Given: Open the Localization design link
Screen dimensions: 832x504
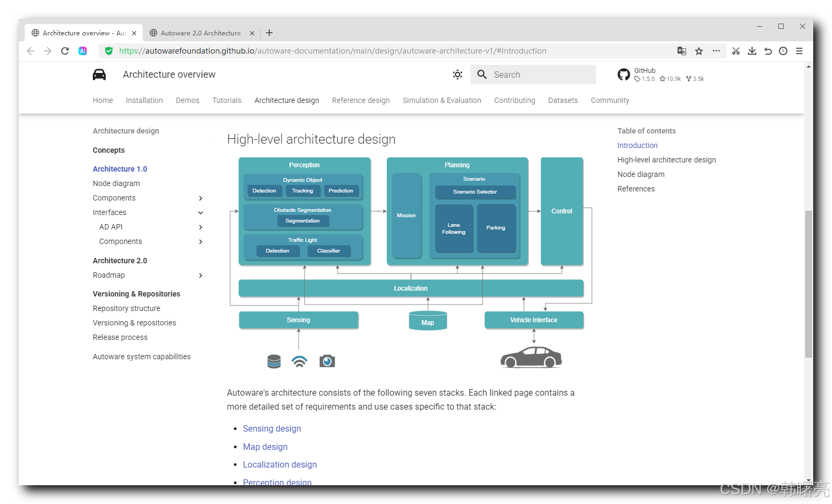Looking at the screenshot, I should [280, 464].
